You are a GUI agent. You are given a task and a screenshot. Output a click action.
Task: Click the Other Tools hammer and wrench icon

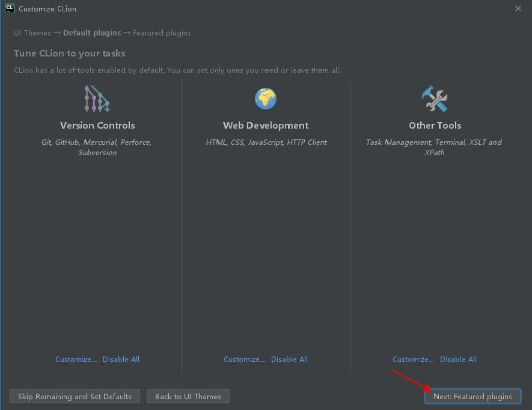click(435, 99)
